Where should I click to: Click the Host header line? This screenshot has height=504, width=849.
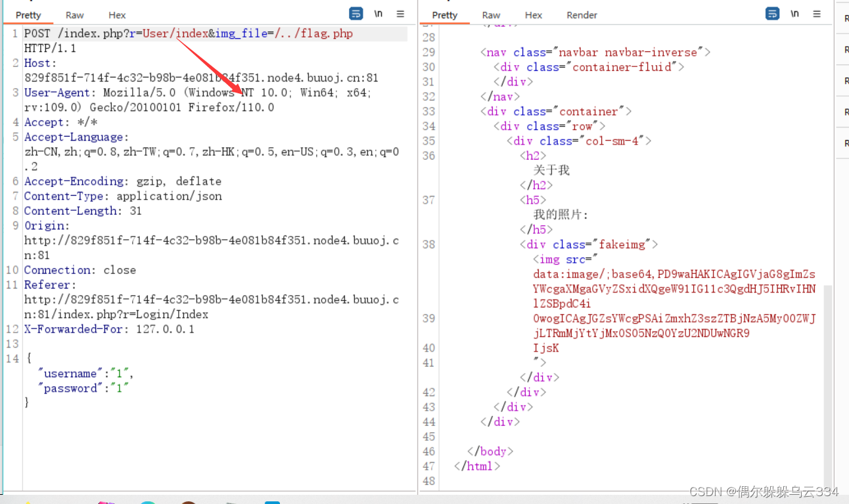pyautogui.click(x=201, y=70)
